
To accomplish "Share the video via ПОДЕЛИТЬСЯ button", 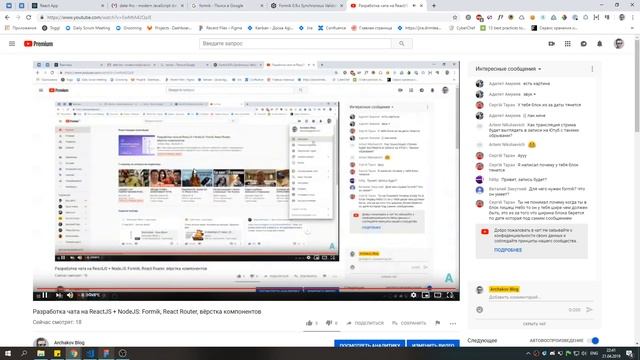I will click(365, 323).
